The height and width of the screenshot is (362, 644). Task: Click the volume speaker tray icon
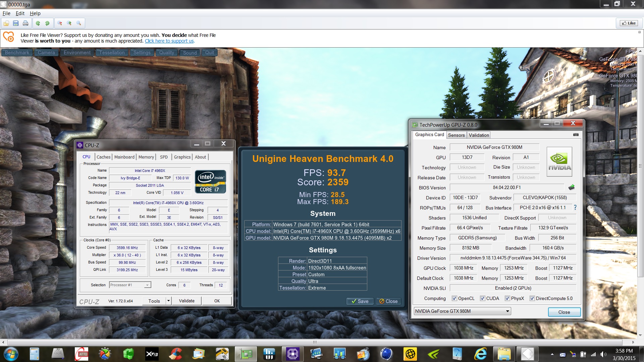(603, 354)
